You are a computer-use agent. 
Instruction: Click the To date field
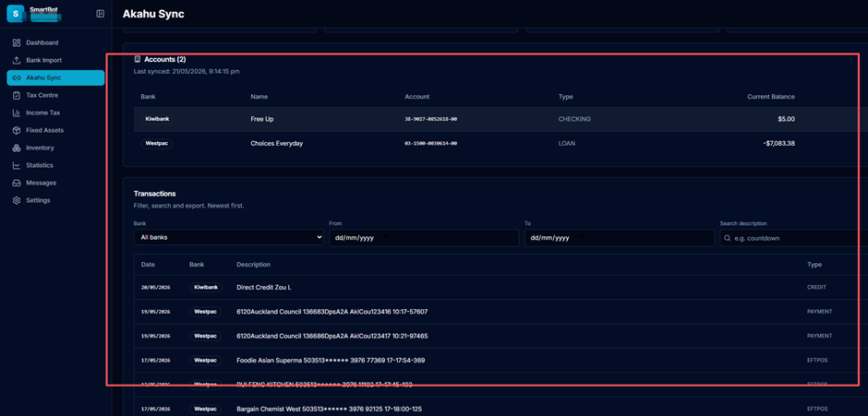coord(620,238)
